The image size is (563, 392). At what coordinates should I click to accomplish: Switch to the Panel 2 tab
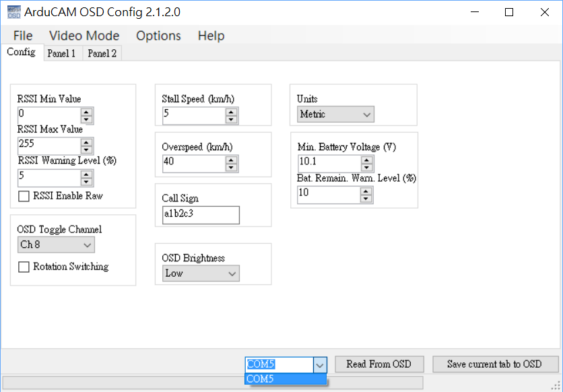tap(102, 53)
